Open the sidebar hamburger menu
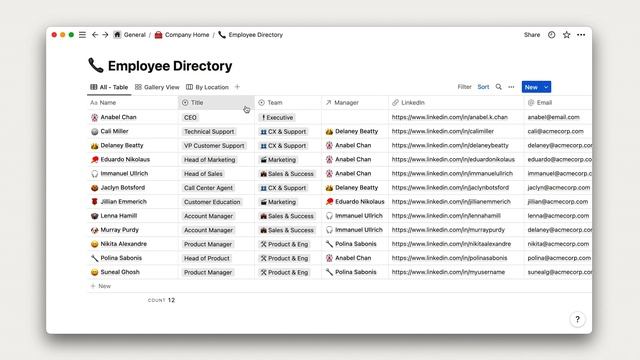The width and height of the screenshot is (640, 360). pyautogui.click(x=82, y=35)
